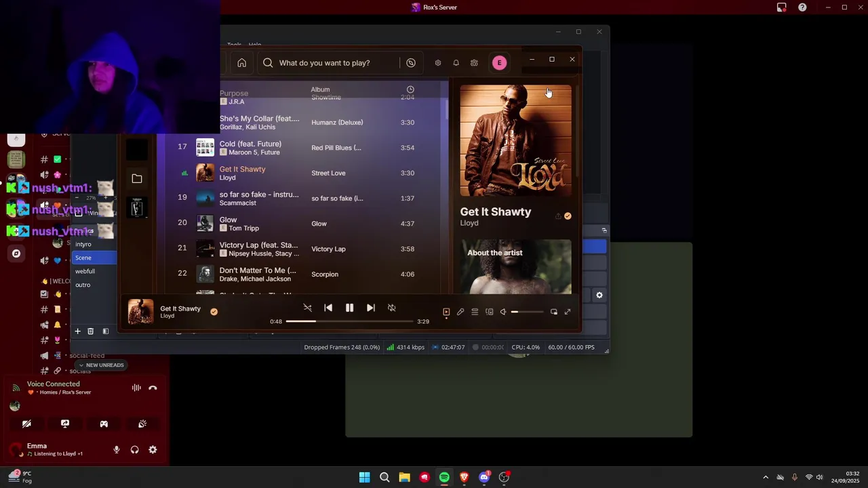Viewport: 868px width, 488px height.
Task: Open the Windows Start menu
Action: click(364, 477)
